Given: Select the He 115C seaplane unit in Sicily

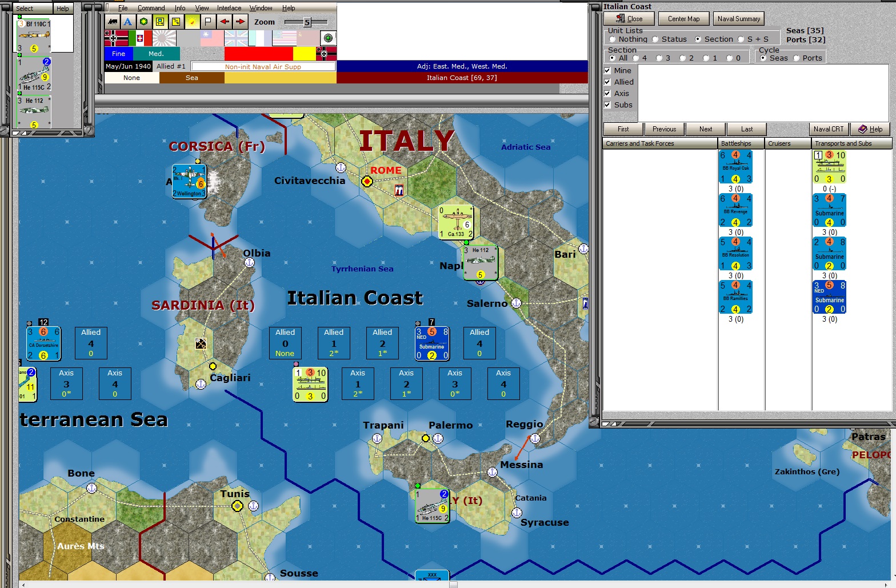Looking at the screenshot, I should coord(433,506).
